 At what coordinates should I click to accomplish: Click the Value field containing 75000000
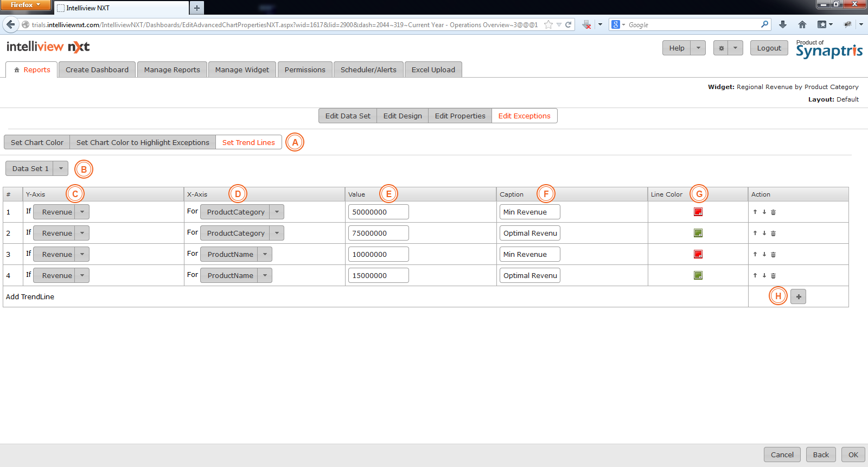[x=378, y=233]
